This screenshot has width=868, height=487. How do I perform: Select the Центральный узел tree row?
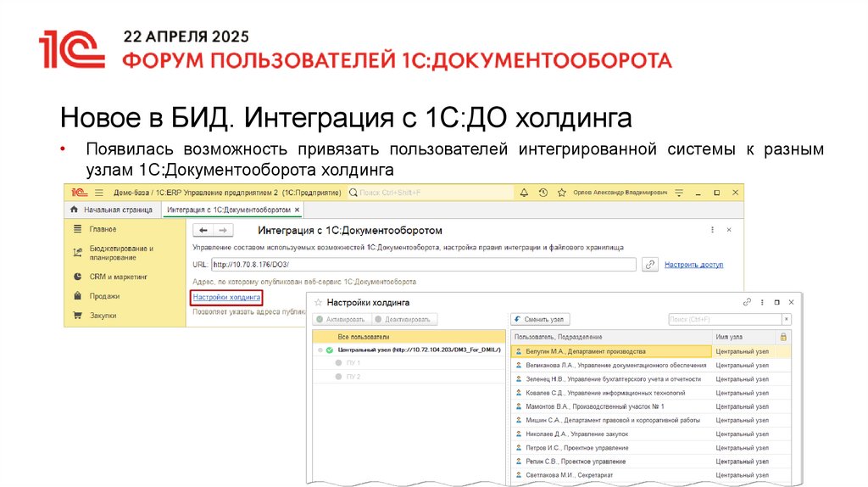tap(409, 350)
